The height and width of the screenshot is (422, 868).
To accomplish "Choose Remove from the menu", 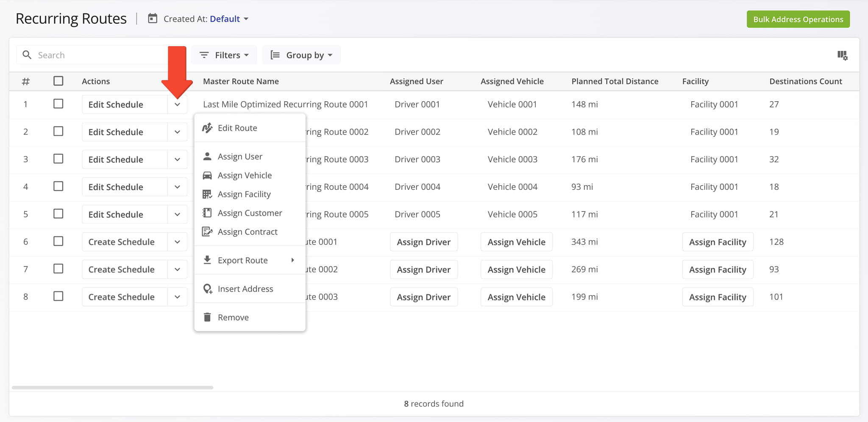I will point(250,317).
